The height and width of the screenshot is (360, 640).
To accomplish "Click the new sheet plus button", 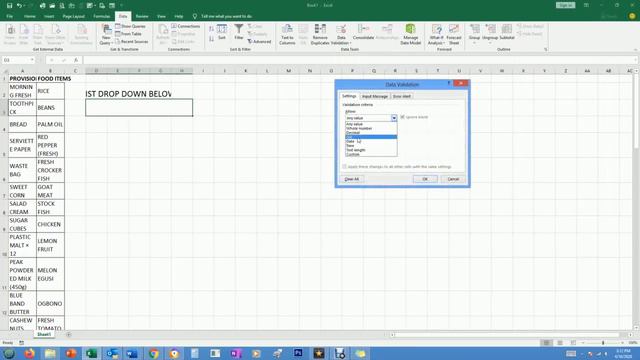I will coord(69,335).
